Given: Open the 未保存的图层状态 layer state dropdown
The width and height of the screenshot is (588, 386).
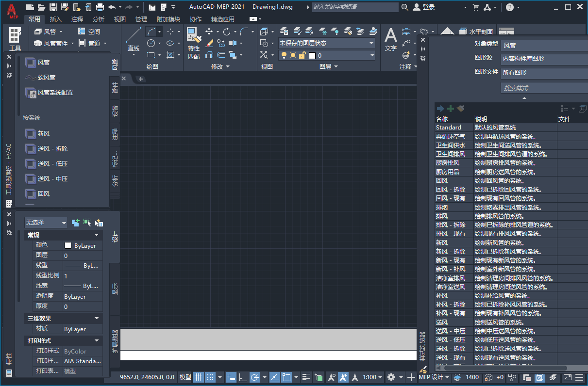Looking at the screenshot, I should (x=371, y=43).
